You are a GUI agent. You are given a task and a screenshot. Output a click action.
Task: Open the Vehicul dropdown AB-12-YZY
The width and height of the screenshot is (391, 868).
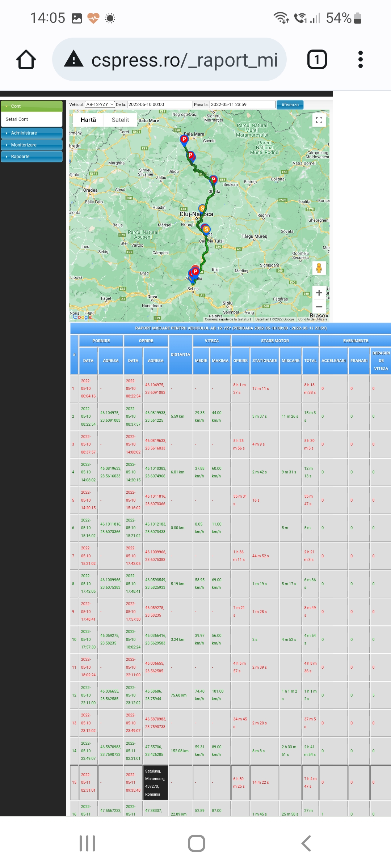(100, 105)
